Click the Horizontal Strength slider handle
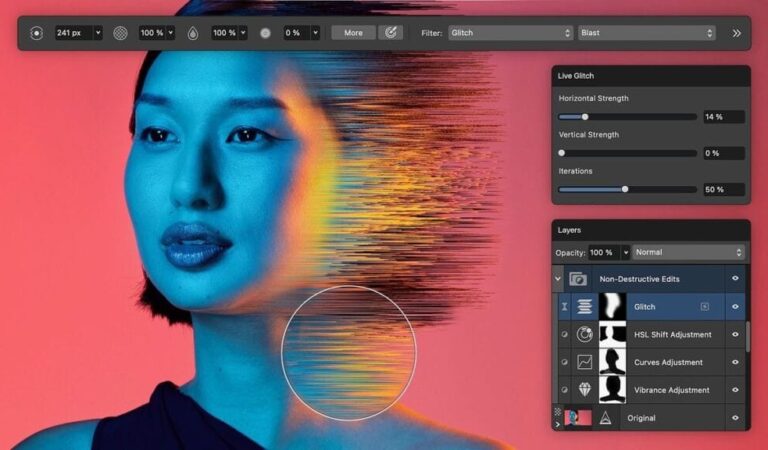 [x=585, y=117]
